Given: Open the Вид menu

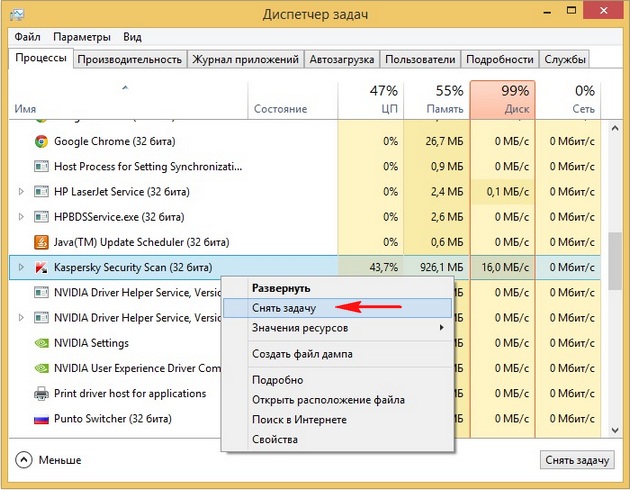Looking at the screenshot, I should pos(132,37).
